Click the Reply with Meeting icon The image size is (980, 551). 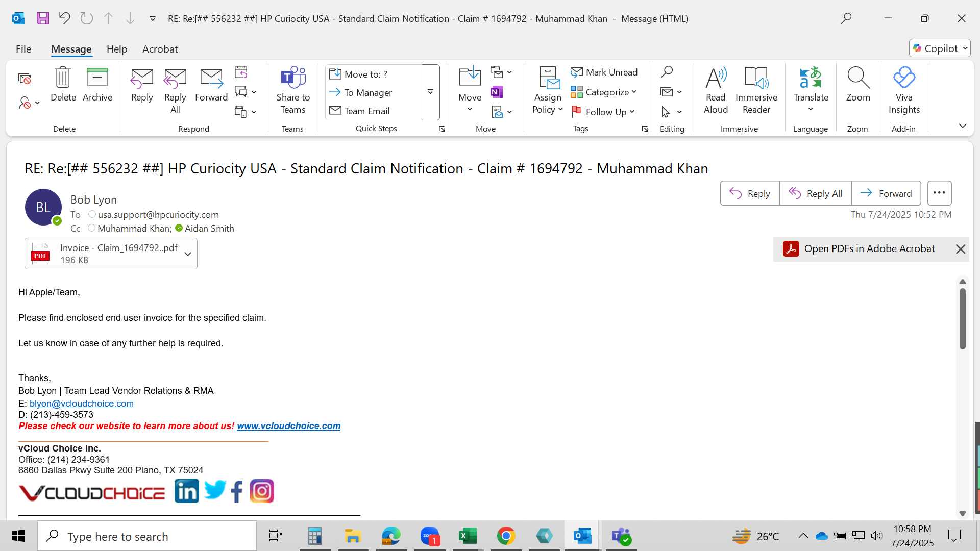[x=241, y=72]
